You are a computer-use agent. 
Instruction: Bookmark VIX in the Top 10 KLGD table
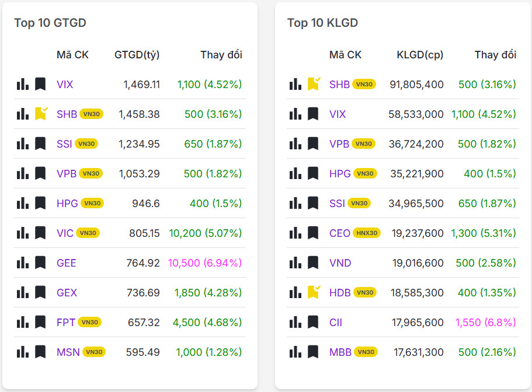[313, 114]
